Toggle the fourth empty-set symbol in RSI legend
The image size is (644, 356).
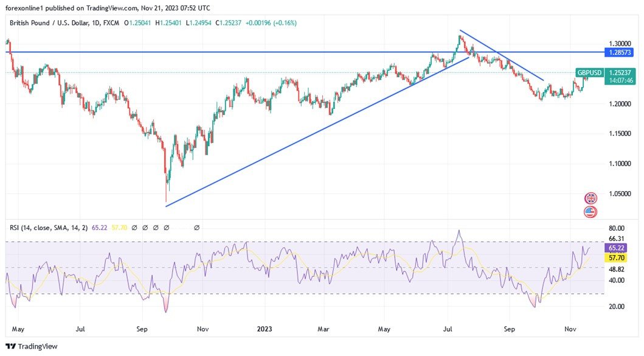pyautogui.click(x=166, y=227)
